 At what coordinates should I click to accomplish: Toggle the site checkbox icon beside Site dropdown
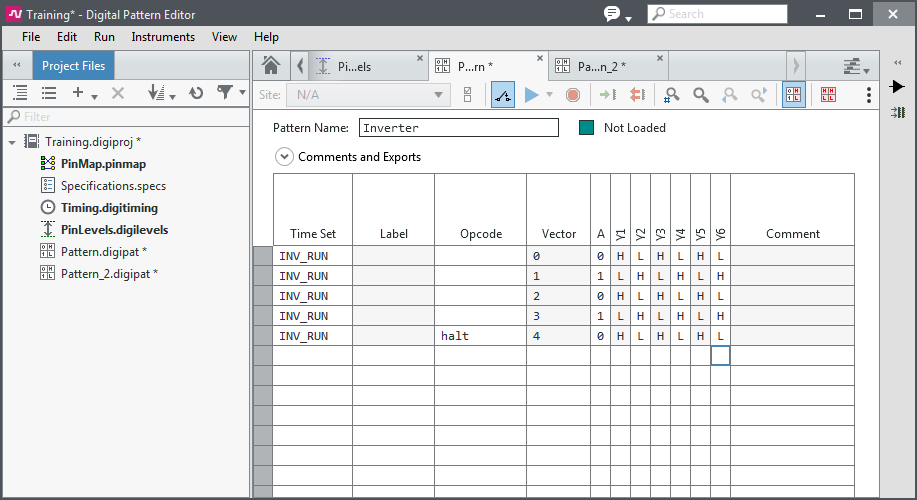467,95
